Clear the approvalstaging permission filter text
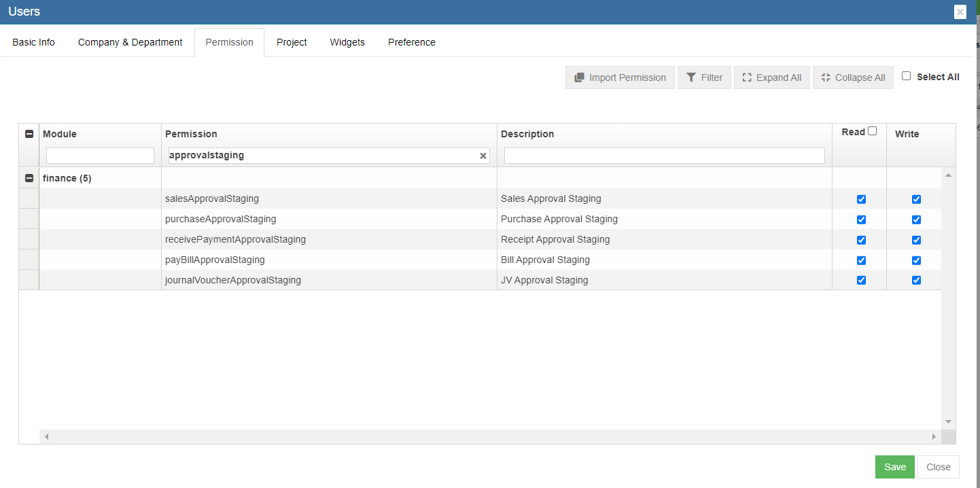This screenshot has height=488, width=980. (483, 156)
